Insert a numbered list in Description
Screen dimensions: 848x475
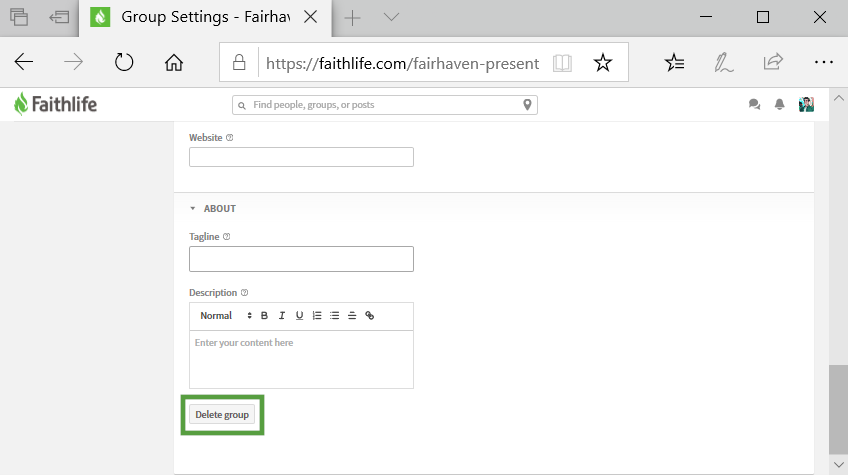click(x=317, y=316)
